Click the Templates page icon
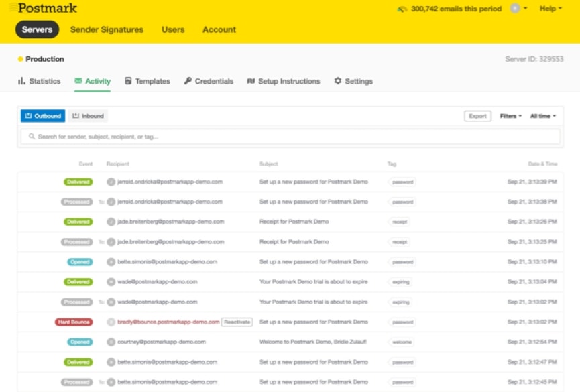 coord(128,80)
